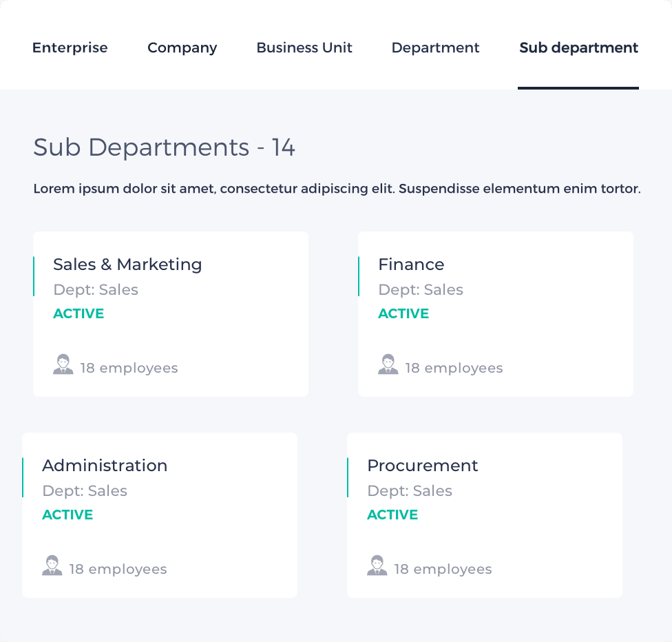Click employee icon on Administration card
Screen dimensions: 672x642
pyautogui.click(x=52, y=566)
